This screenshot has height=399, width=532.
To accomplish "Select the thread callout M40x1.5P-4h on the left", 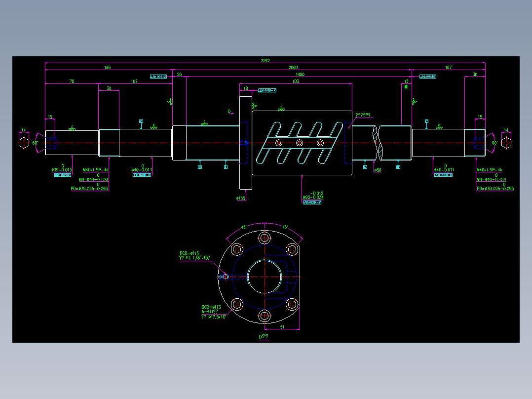I will [96, 170].
